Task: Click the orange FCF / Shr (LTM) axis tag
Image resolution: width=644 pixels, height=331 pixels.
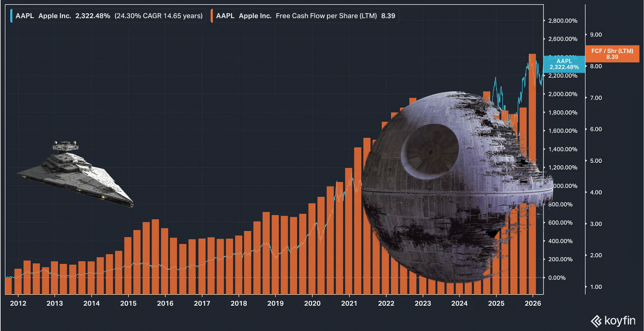Action: tap(612, 54)
